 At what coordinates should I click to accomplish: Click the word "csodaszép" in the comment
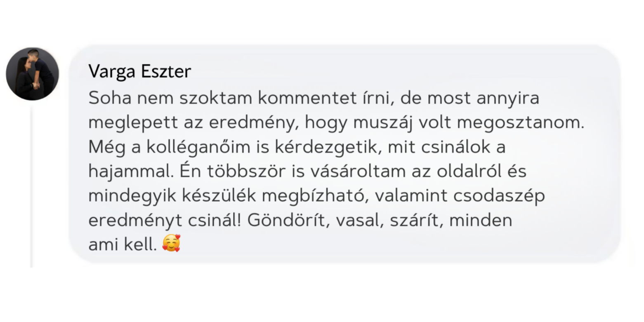point(499,196)
